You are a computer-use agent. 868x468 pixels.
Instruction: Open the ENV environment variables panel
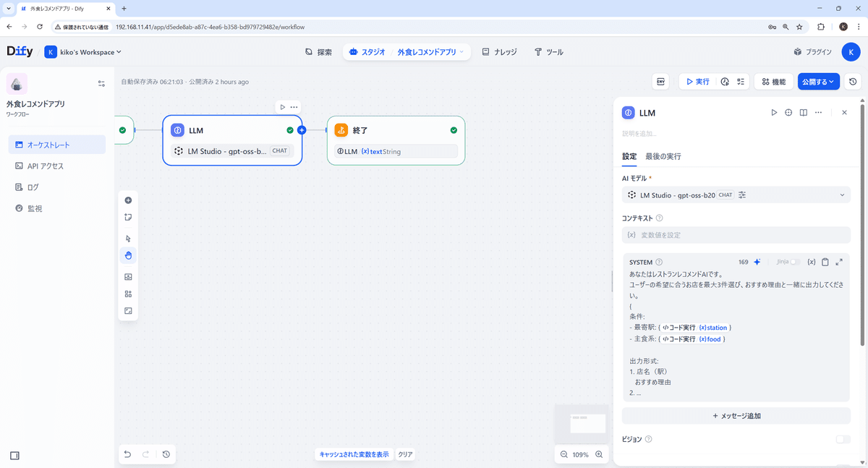click(660, 81)
